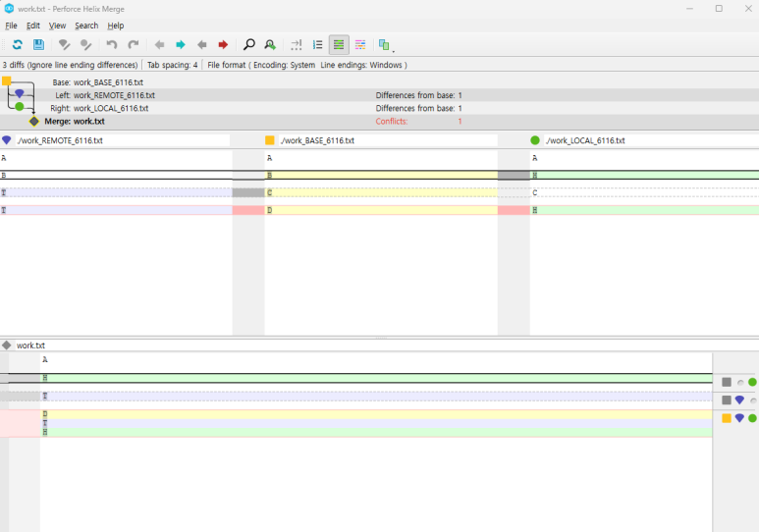Click yellow line C in base pane
This screenshot has height=532, width=759.
tap(381, 192)
